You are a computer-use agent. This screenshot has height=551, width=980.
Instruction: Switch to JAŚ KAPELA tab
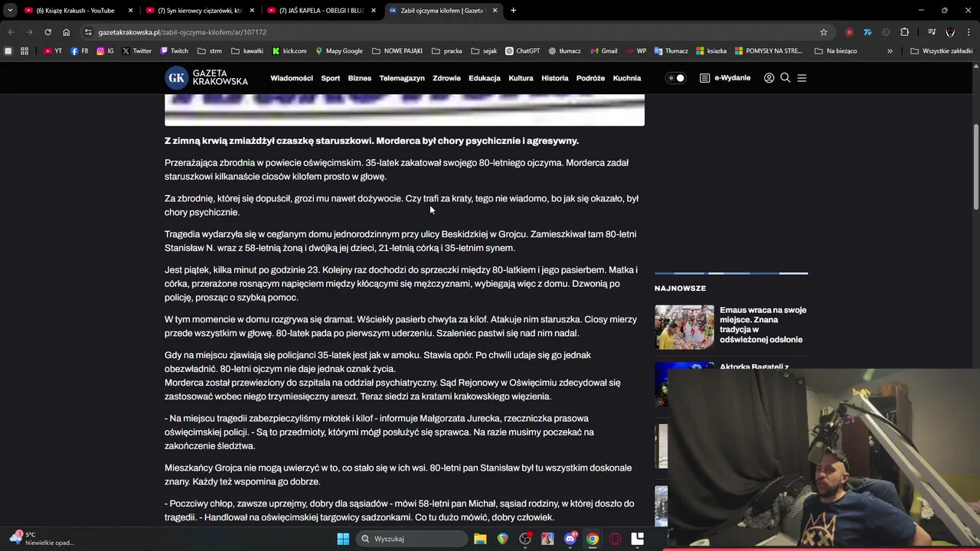[322, 11]
